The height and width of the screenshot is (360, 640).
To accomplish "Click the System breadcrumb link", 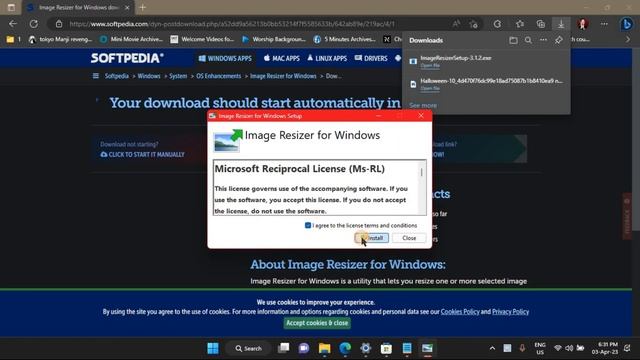I will pyautogui.click(x=178, y=76).
